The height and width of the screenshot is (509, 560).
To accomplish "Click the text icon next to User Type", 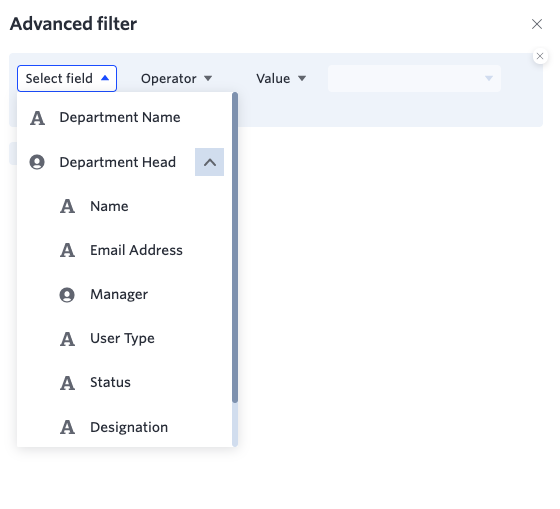I will [67, 339].
